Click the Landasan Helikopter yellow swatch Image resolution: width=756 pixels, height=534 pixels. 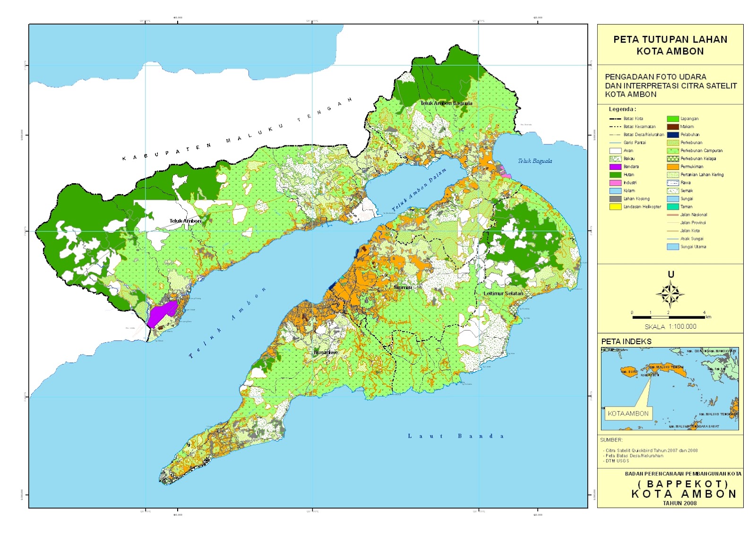coord(615,207)
